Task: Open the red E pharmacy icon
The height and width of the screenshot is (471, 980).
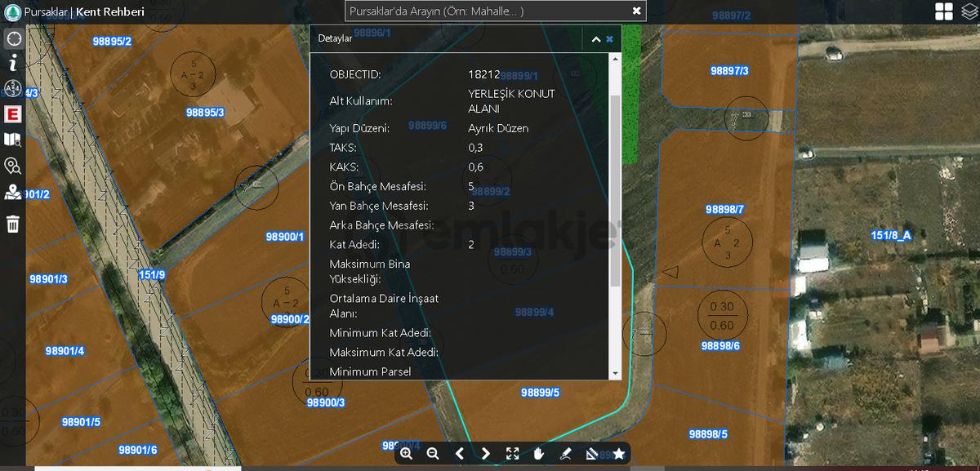Action: coord(13,114)
